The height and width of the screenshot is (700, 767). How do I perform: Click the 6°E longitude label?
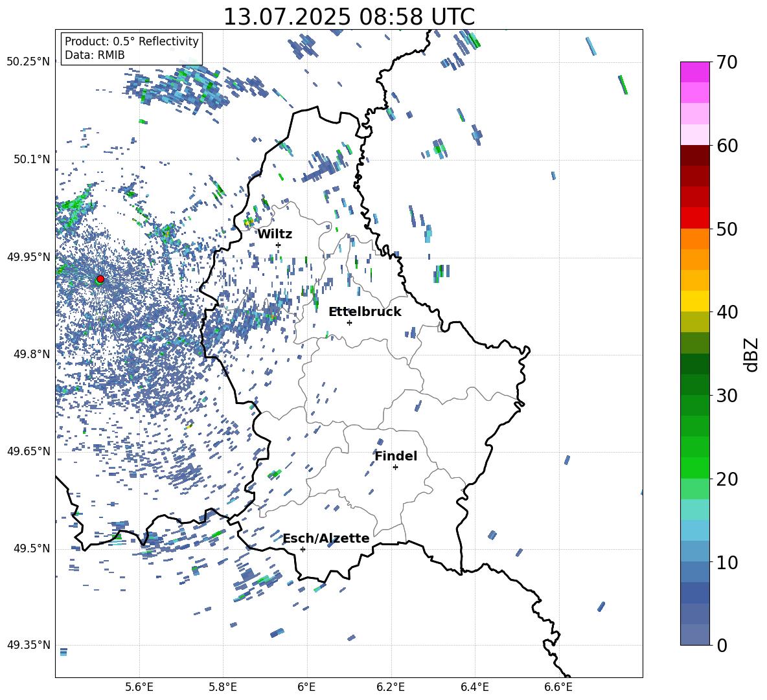point(306,687)
